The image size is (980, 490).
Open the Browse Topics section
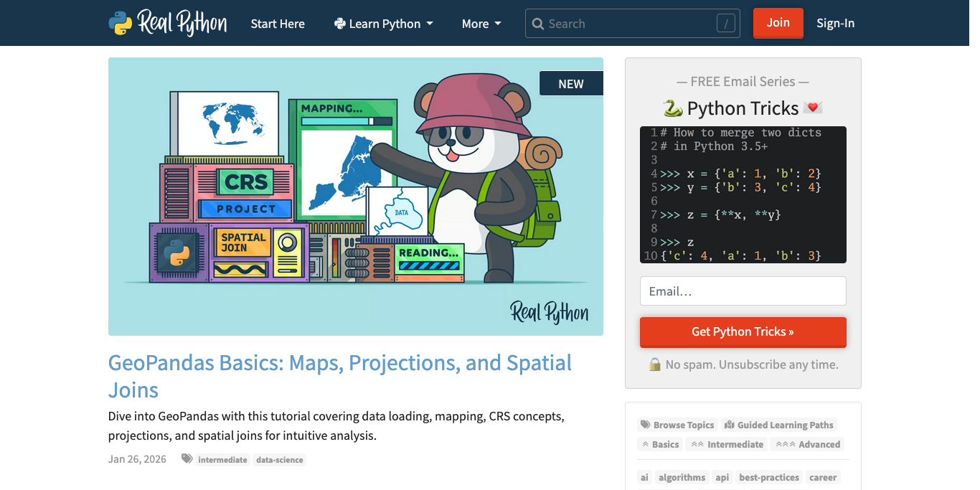point(677,425)
